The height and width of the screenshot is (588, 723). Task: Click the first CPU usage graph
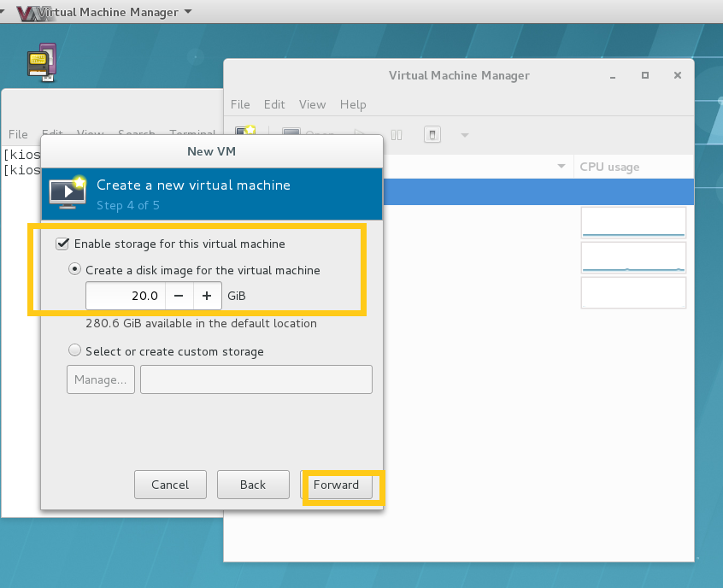pyautogui.click(x=633, y=222)
